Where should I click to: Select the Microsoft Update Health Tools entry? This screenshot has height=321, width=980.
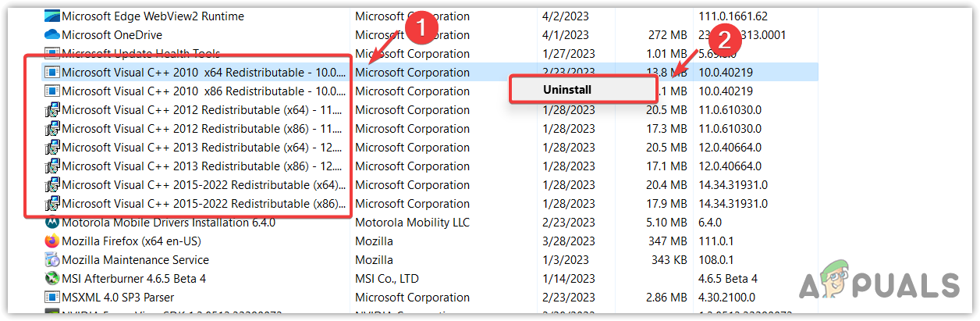pyautogui.click(x=140, y=54)
